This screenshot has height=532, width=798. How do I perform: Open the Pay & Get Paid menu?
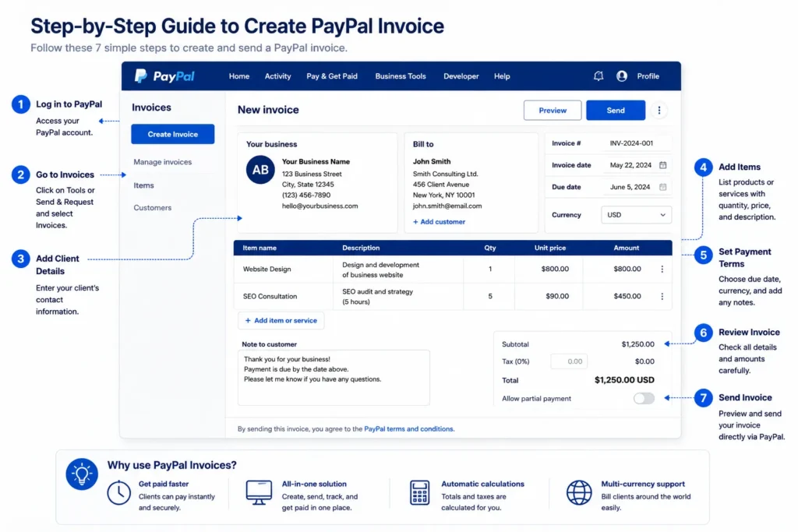pyautogui.click(x=332, y=76)
